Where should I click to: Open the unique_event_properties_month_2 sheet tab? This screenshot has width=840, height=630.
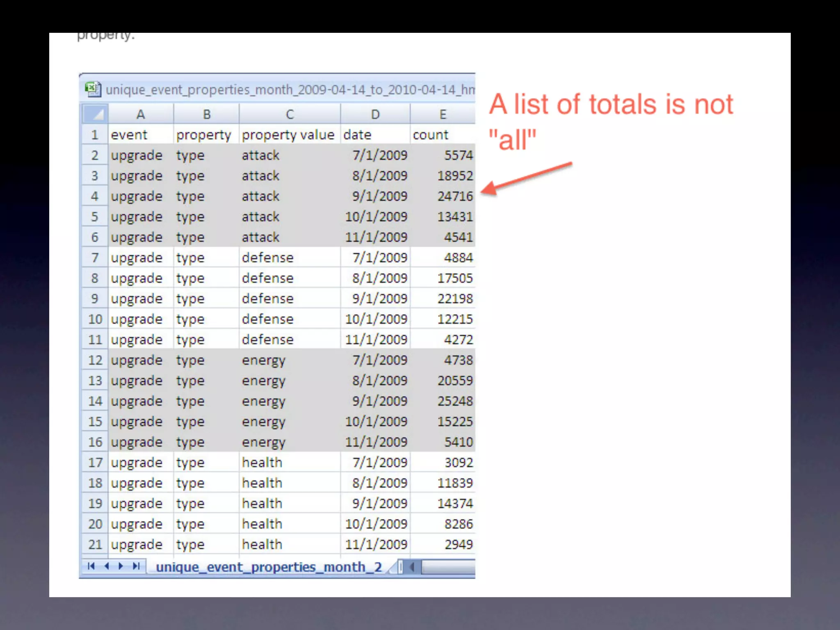tap(269, 567)
